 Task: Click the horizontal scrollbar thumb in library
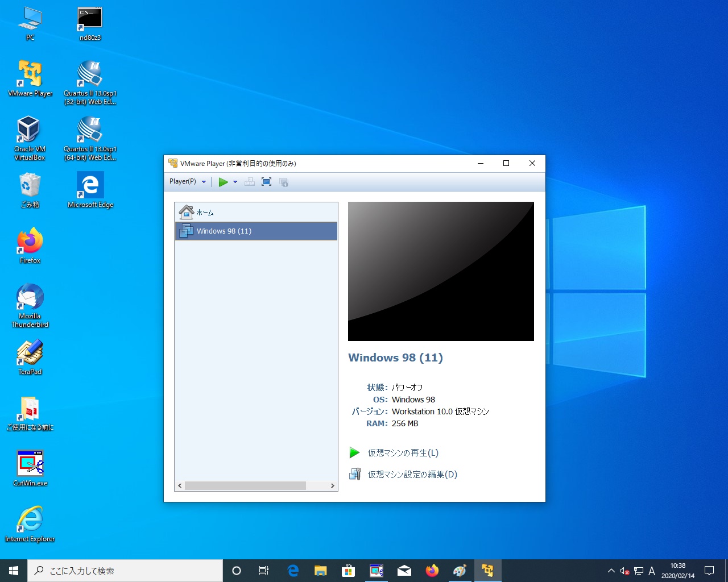coord(245,486)
